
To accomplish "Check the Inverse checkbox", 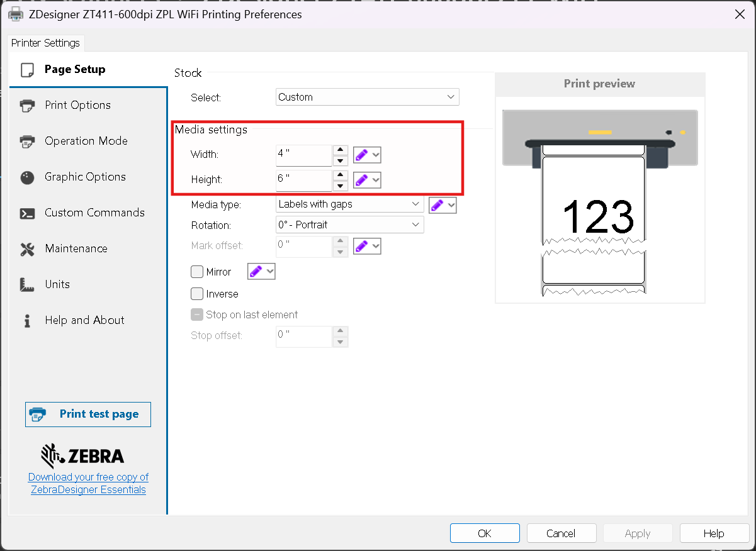I will 197,294.
